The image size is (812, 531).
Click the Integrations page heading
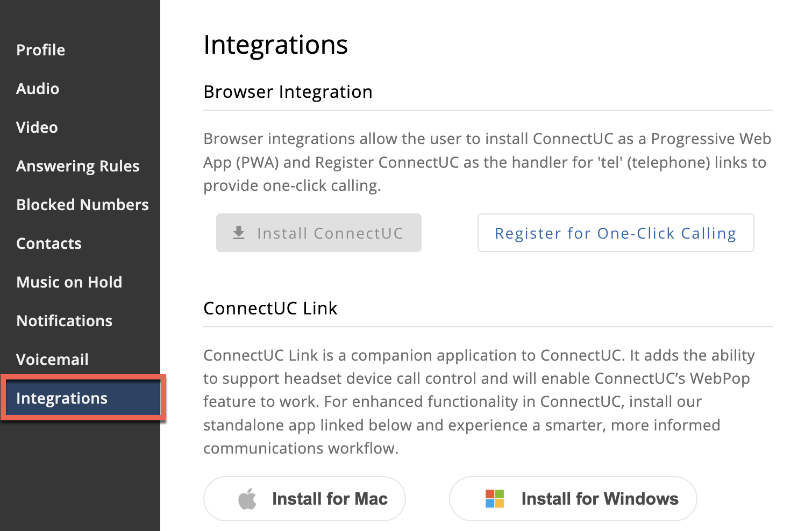tap(276, 45)
